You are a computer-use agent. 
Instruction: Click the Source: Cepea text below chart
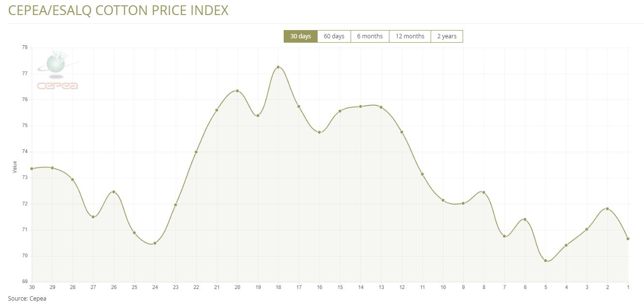pyautogui.click(x=27, y=299)
